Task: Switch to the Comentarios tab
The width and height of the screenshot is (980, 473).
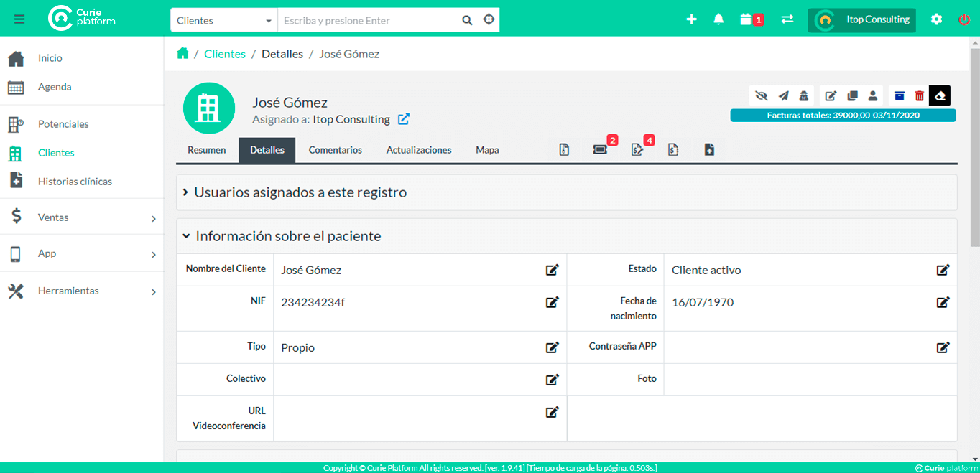Action: [x=335, y=150]
